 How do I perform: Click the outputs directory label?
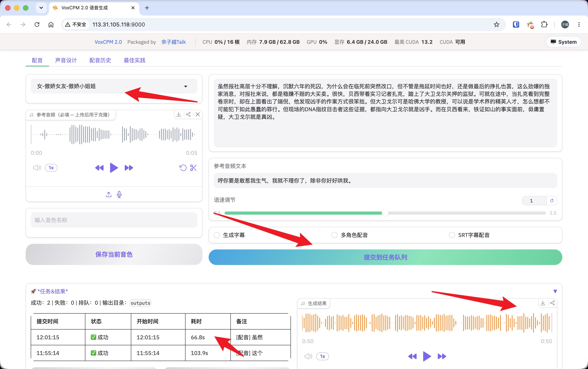(140, 303)
